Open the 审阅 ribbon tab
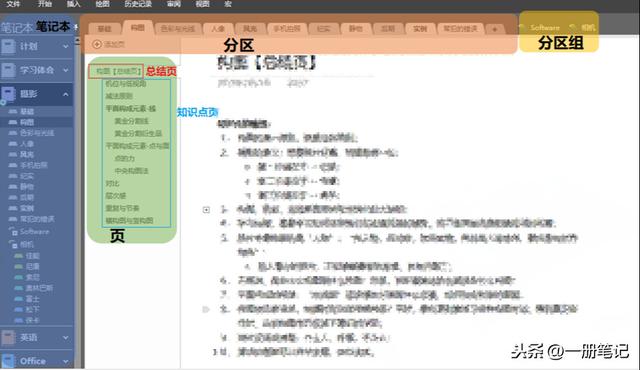This screenshot has width=640, height=370. 174,4
